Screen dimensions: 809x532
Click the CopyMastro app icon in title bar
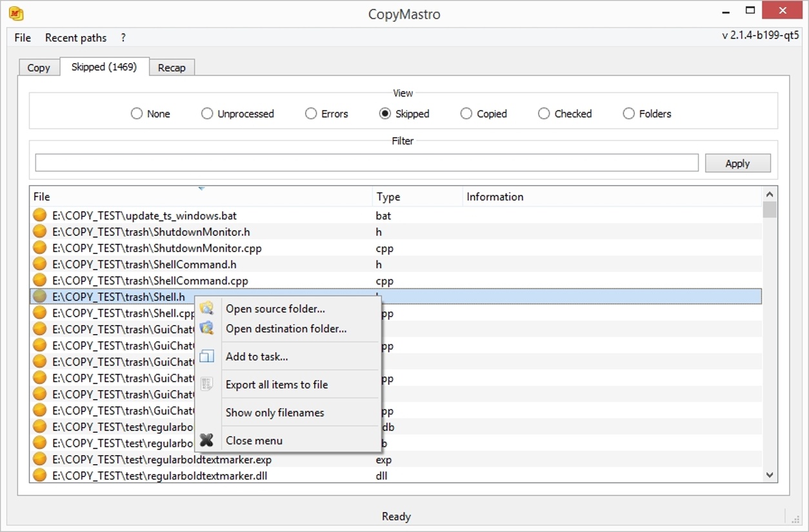[x=16, y=14]
